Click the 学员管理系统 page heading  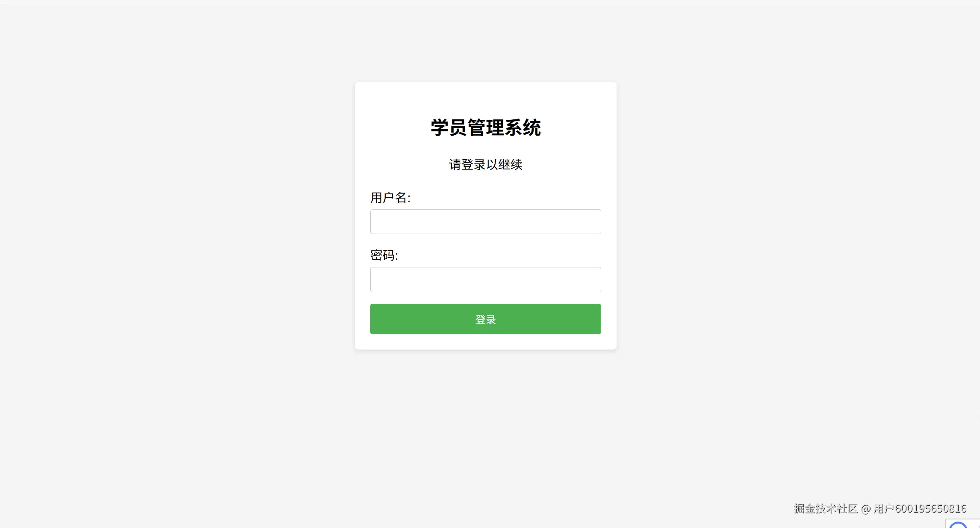point(486,128)
